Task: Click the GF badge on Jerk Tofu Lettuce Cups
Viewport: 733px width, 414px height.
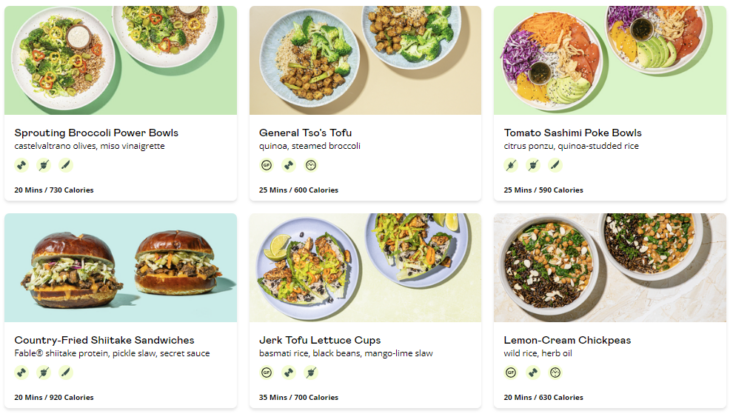Action: [267, 373]
